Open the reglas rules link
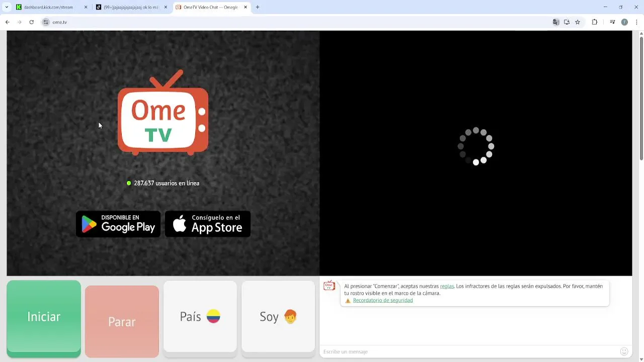 click(x=447, y=286)
